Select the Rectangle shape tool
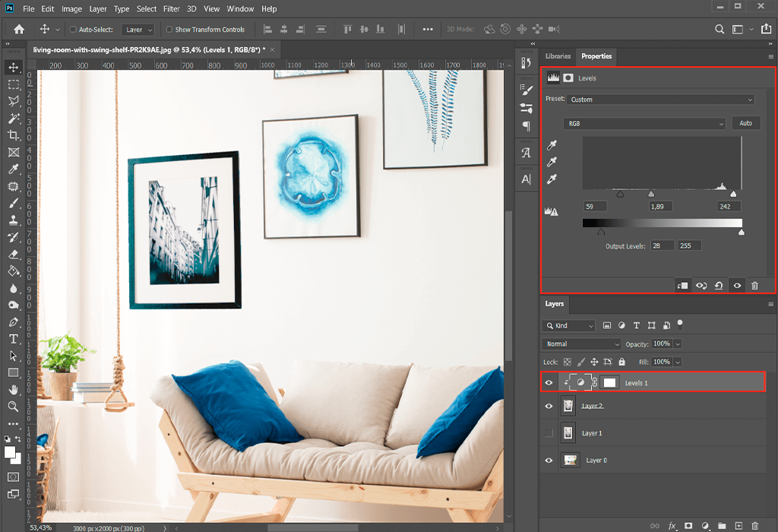The image size is (778, 532). [14, 372]
